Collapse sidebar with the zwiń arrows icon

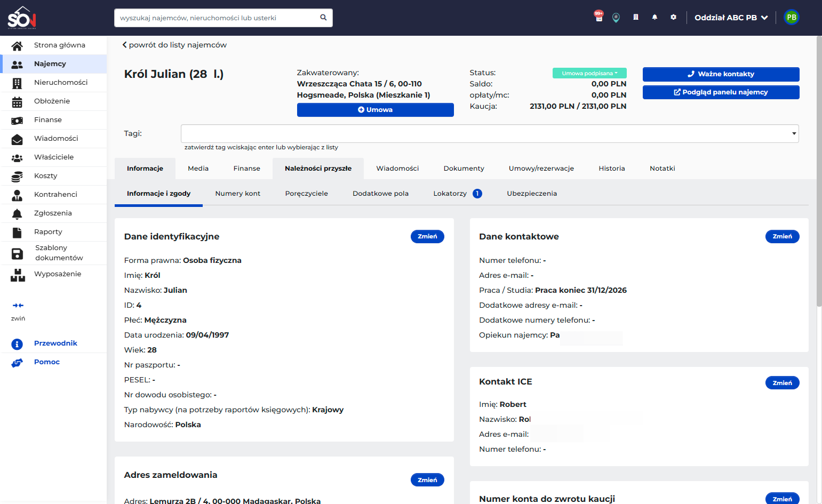coord(18,306)
